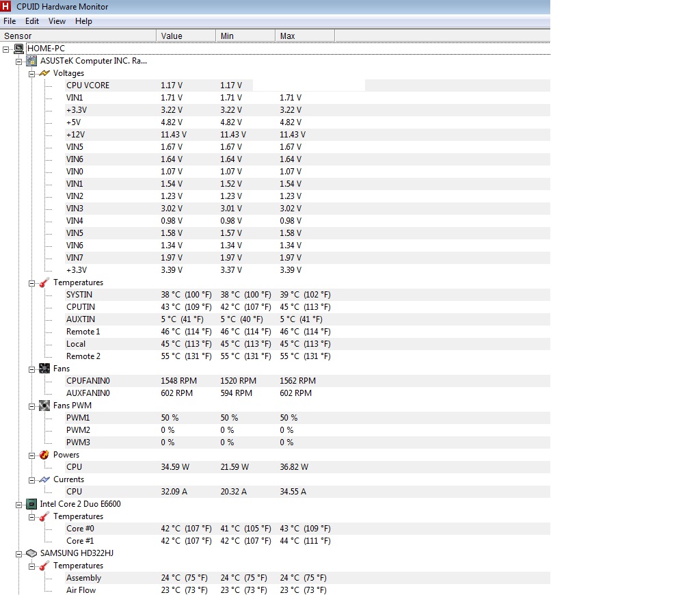The width and height of the screenshot is (700, 595).
Task: Click the Value column header
Action: [186, 36]
